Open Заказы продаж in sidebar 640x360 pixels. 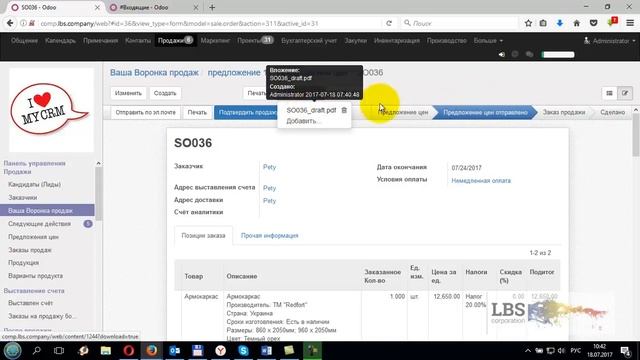click(x=30, y=250)
